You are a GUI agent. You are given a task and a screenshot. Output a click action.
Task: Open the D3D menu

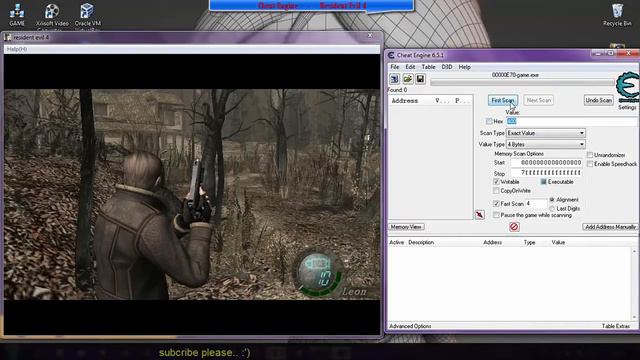click(447, 67)
